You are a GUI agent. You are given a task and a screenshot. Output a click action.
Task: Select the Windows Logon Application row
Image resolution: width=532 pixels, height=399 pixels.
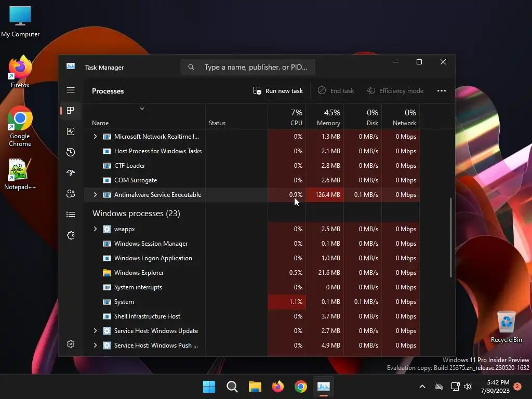point(252,258)
